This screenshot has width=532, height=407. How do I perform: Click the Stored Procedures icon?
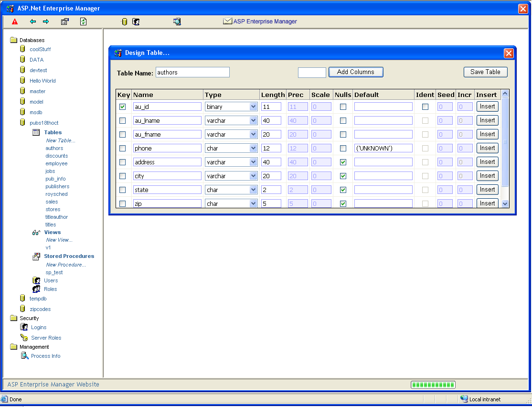coord(36,256)
